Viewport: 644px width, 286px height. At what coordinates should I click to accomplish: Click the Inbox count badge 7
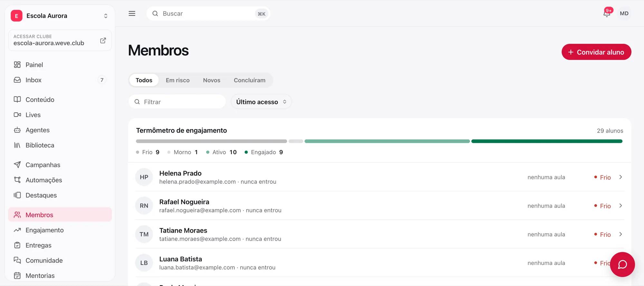pyautogui.click(x=102, y=80)
